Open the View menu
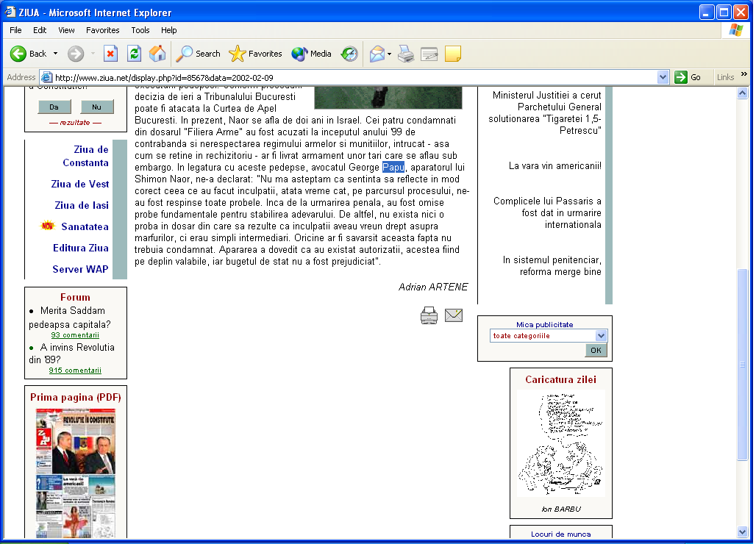Screen dimensions: 756x544 (x=66, y=30)
